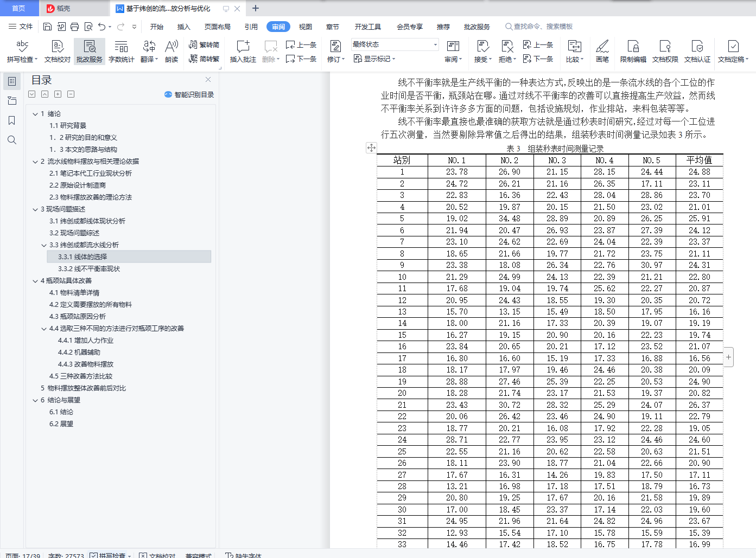
Task: Toggle 修订 track changes
Action: click(x=335, y=52)
